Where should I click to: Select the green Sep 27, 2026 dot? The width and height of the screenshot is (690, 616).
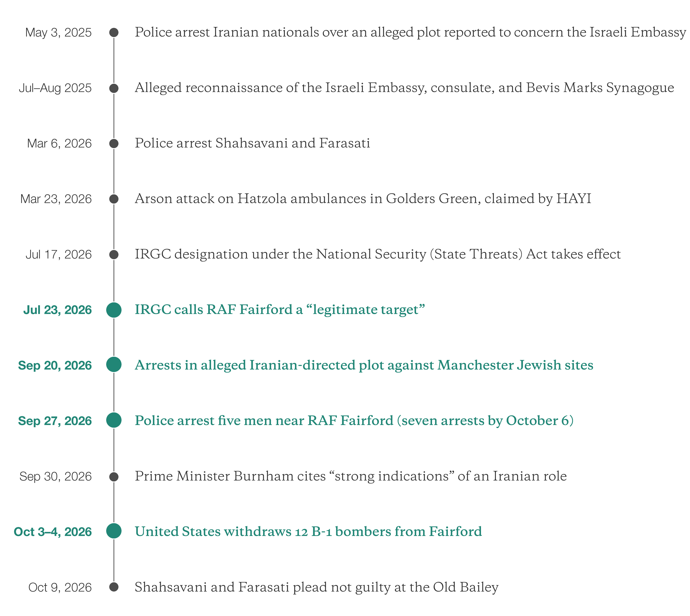[114, 420]
